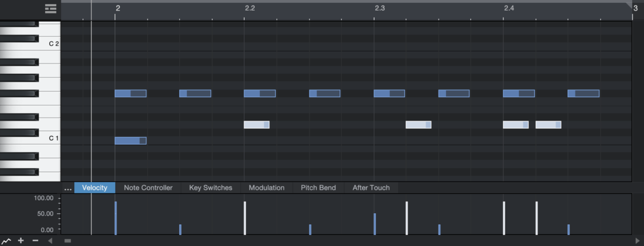The width and height of the screenshot is (644, 246).
Task: Select the Velocity tab
Action: [94, 187]
